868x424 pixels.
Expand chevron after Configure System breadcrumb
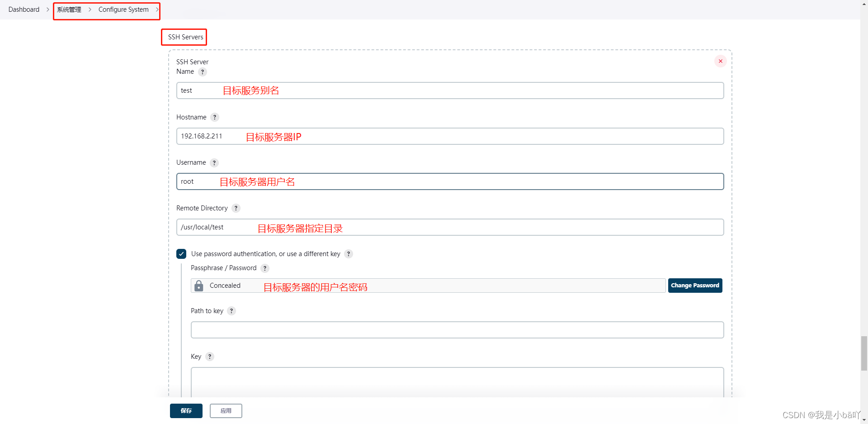click(157, 10)
